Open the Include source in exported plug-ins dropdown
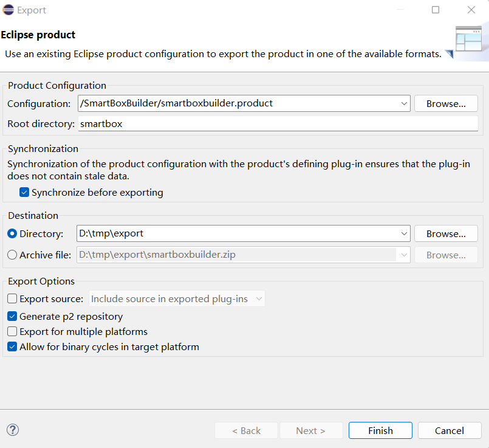 pyautogui.click(x=177, y=298)
